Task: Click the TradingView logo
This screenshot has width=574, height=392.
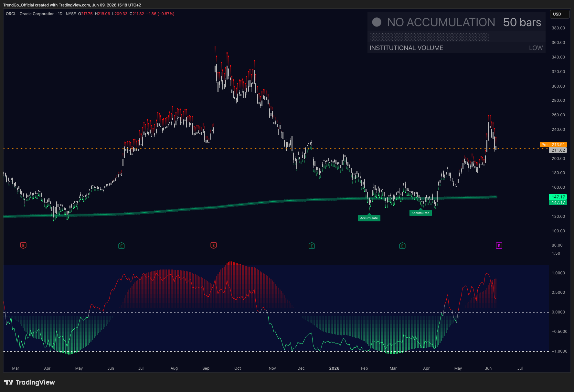Action: 29,382
